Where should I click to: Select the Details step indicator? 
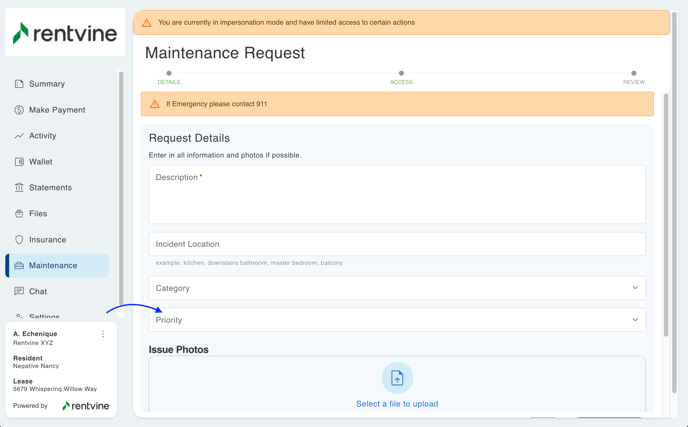pyautogui.click(x=169, y=76)
